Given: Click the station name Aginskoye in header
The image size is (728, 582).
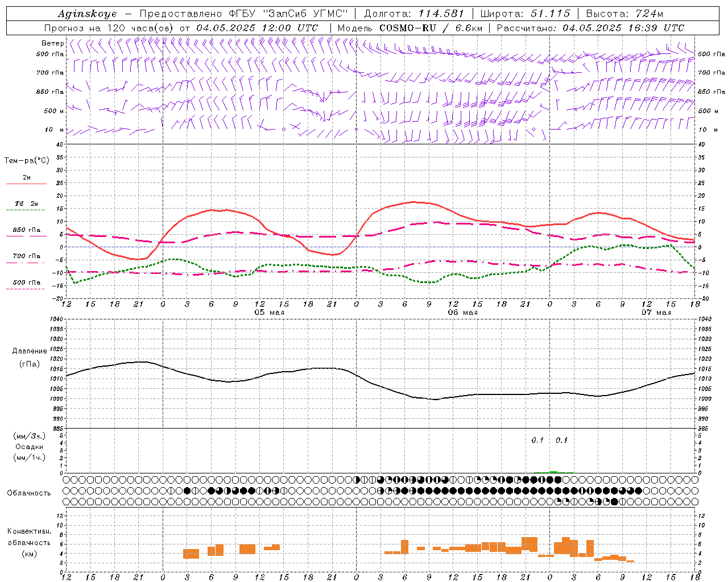Looking at the screenshot, I should click(87, 14).
